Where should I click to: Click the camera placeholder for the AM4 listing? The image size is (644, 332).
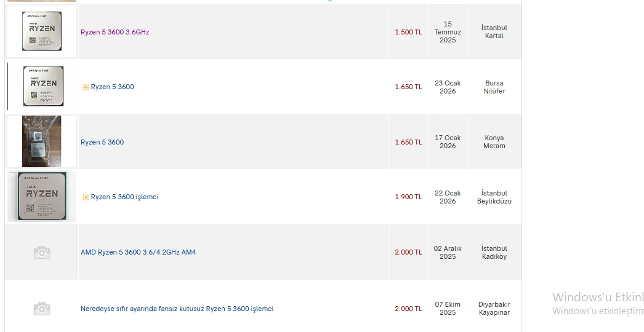point(42,252)
